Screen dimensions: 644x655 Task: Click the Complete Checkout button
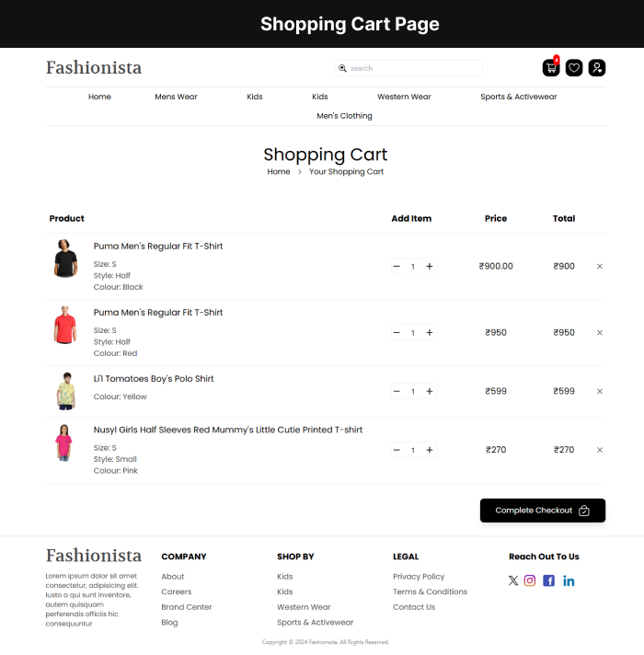[x=543, y=511]
